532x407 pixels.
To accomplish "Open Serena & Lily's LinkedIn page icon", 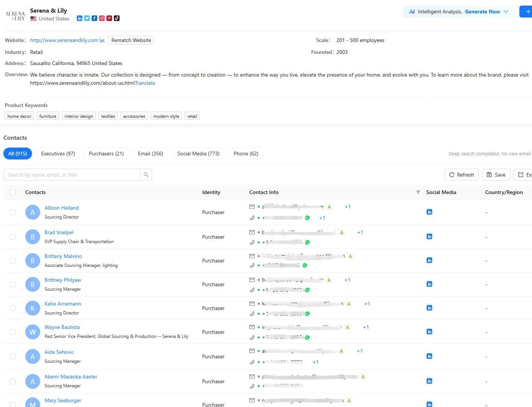I will click(x=80, y=18).
